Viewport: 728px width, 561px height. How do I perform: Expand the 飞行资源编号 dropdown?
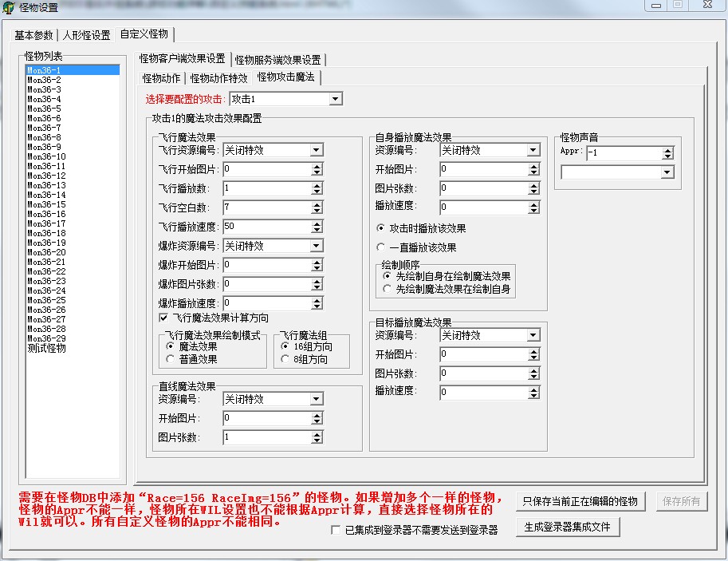point(317,150)
